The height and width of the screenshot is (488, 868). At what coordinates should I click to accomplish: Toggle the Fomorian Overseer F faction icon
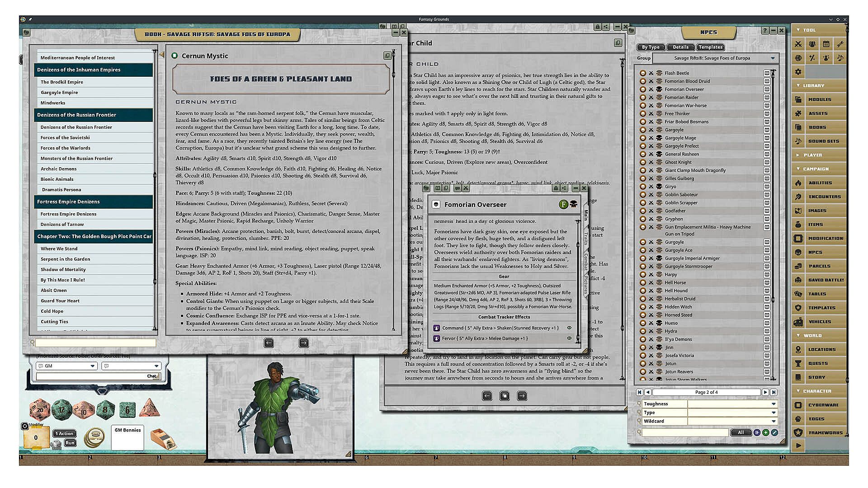(563, 205)
